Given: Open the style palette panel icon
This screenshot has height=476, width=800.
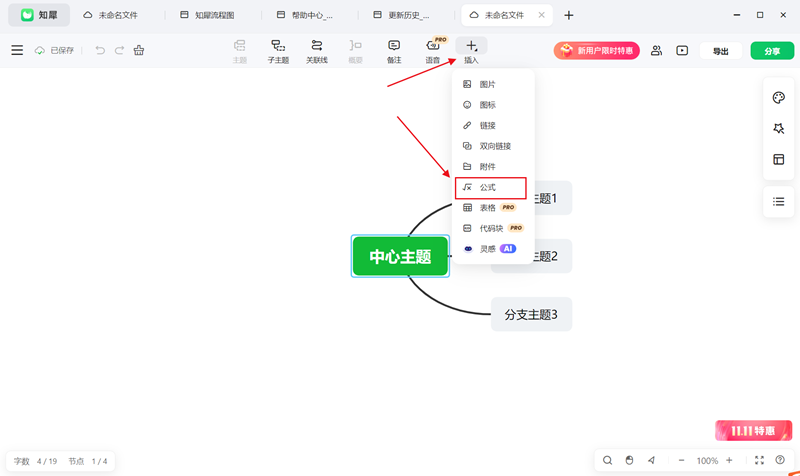Looking at the screenshot, I should coord(779,97).
